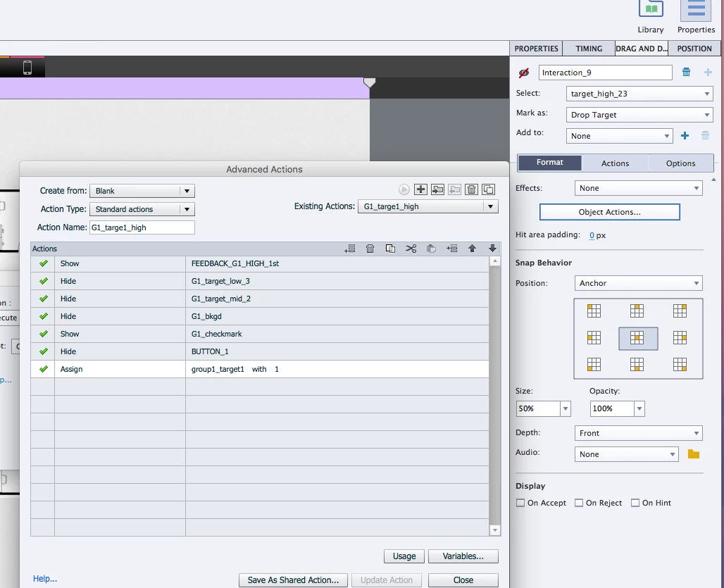The height and width of the screenshot is (588, 724).
Task: Open the Depth Front dropdown
Action: point(639,433)
